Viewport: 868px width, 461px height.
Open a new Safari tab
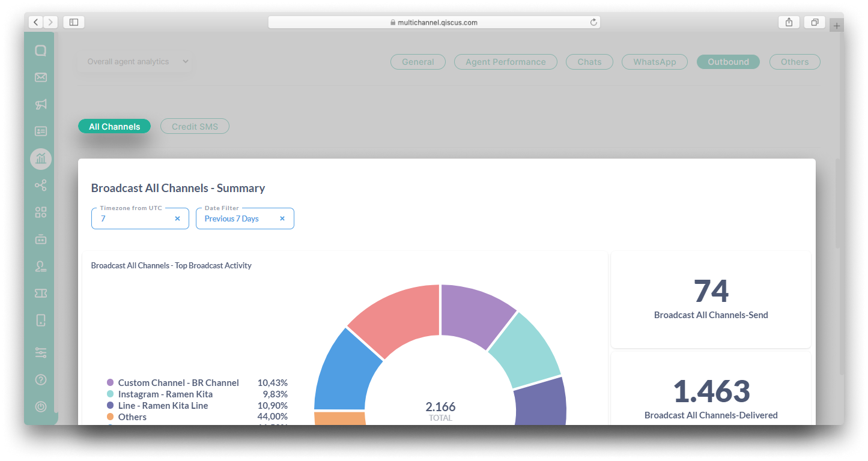[837, 26]
